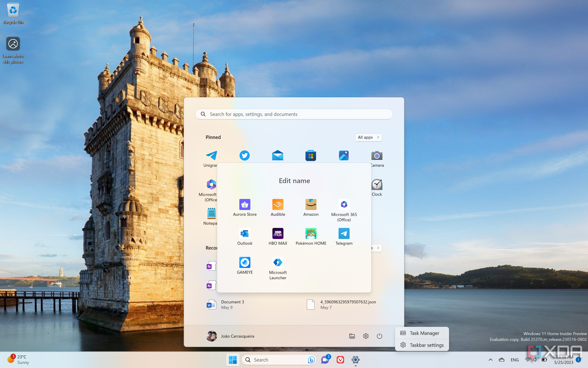Click the Windows Start button
The image size is (588, 368).
[x=232, y=359]
